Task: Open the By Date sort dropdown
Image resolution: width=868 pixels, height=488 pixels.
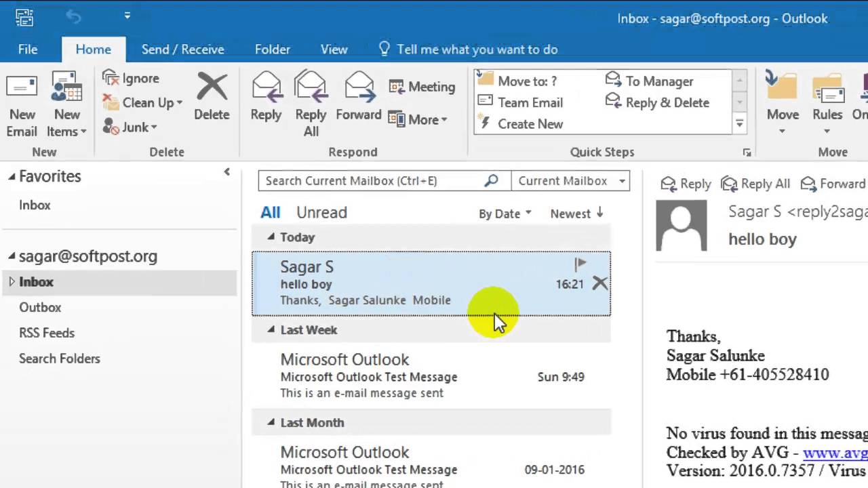Action: coord(505,213)
